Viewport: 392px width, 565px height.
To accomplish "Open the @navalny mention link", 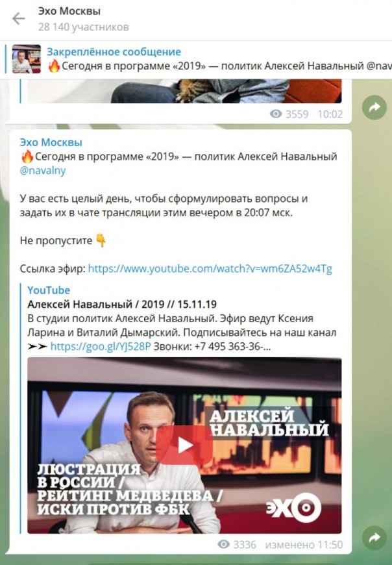I will point(43,170).
